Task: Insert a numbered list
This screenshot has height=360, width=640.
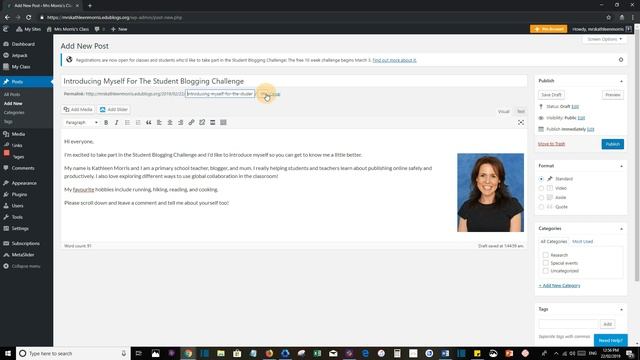Action: click(x=138, y=122)
